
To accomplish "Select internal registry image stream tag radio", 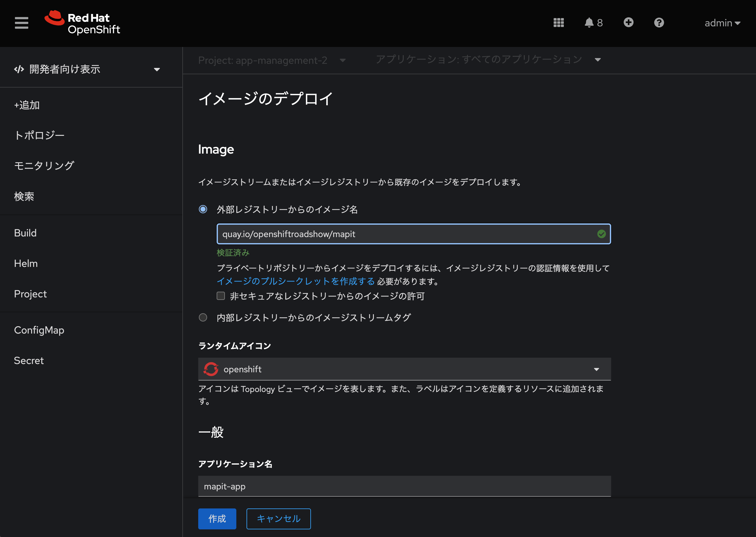I will tap(203, 317).
